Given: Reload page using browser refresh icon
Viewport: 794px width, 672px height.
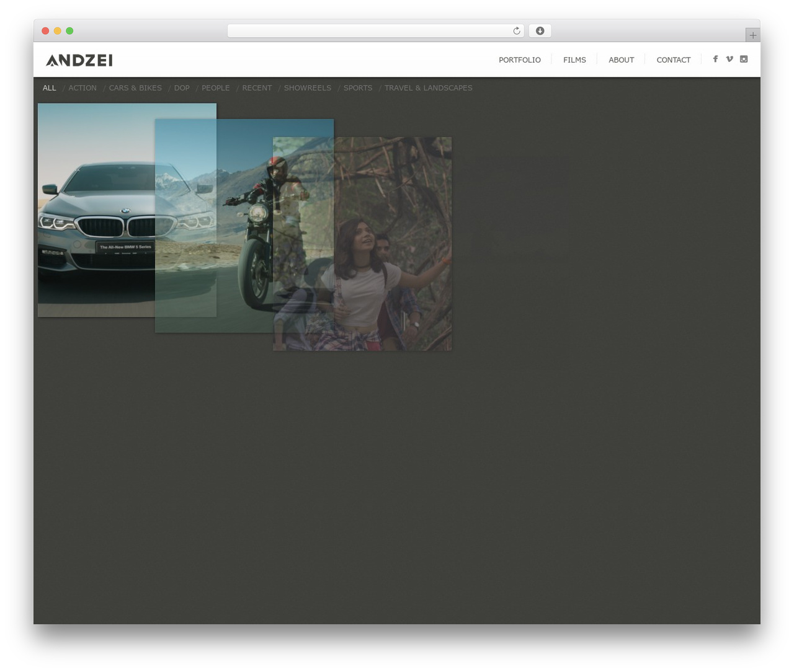Looking at the screenshot, I should 516,31.
